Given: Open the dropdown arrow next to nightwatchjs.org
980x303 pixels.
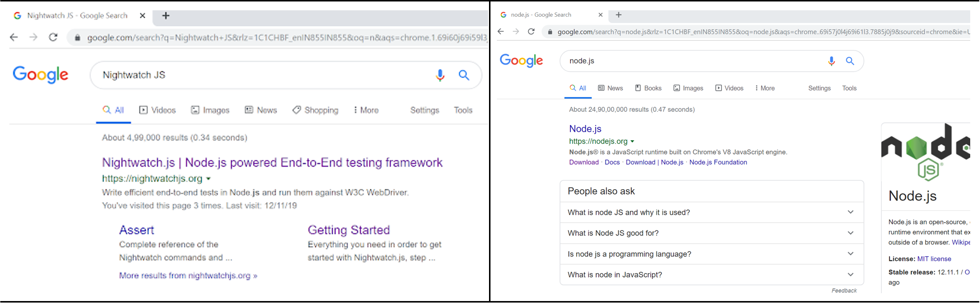Looking at the screenshot, I should point(208,179).
